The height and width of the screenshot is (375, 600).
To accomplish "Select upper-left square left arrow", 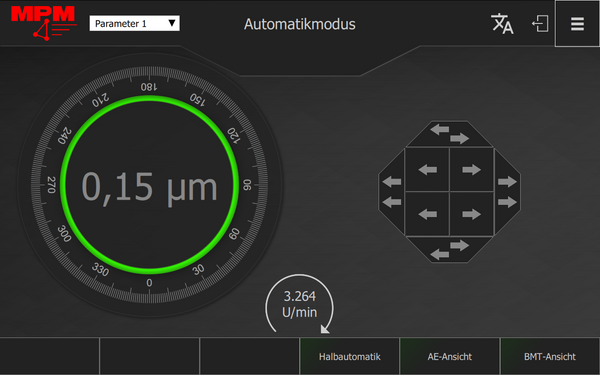I will tap(427, 170).
